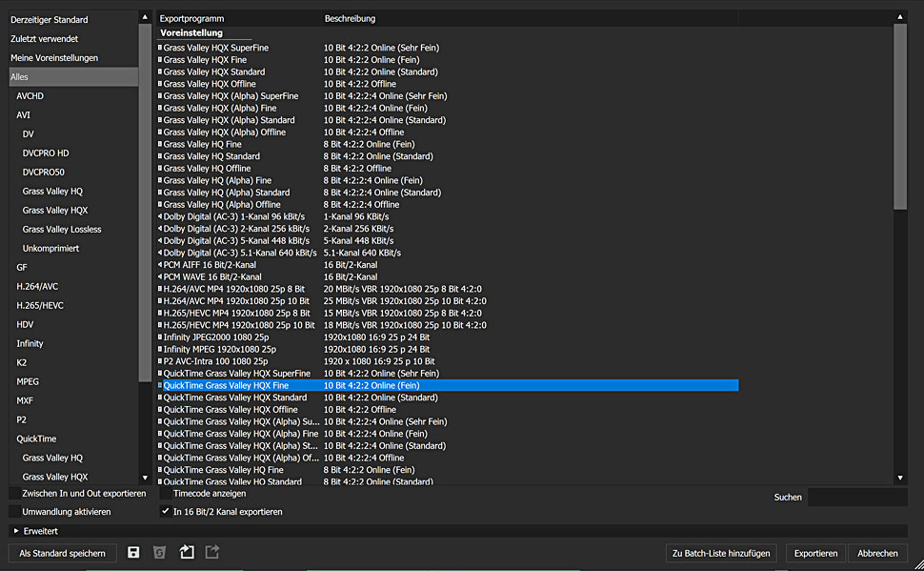924x571 pixels.
Task: Expand the Erweitert section
Action: 16,531
